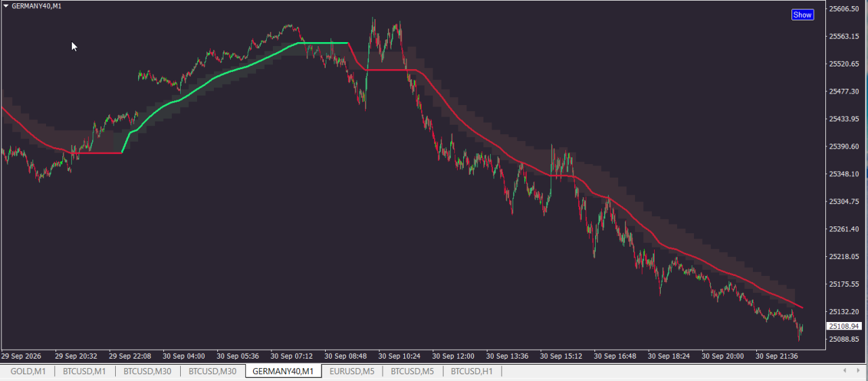Click the 25218.05 price axis label
The width and height of the screenshot is (868, 381).
pos(844,256)
